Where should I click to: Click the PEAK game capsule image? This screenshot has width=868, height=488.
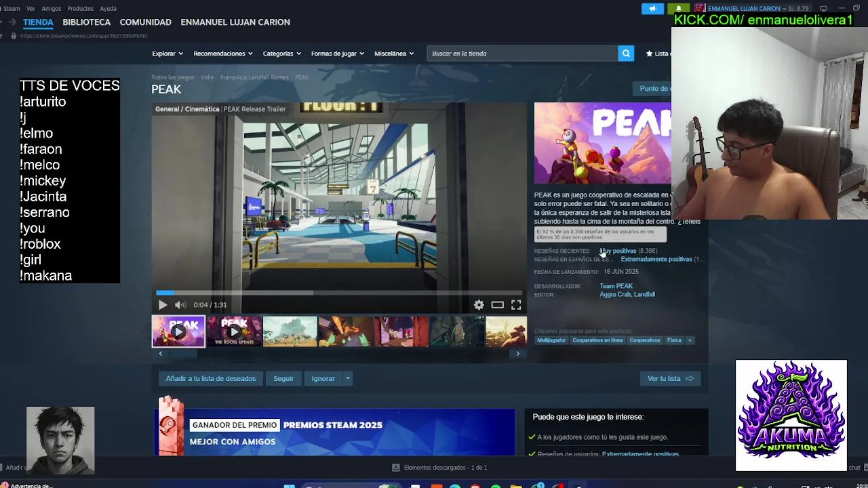pyautogui.click(x=602, y=143)
